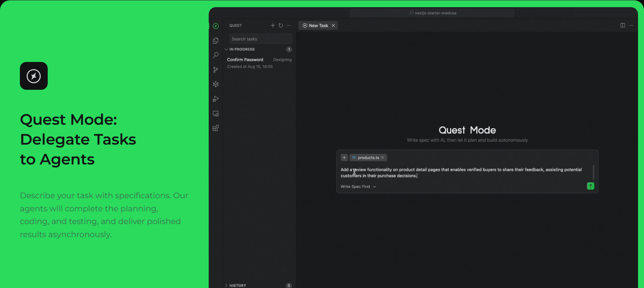This screenshot has width=644, height=288.
Task: Click the products.ts file chip
Action: tap(368, 158)
